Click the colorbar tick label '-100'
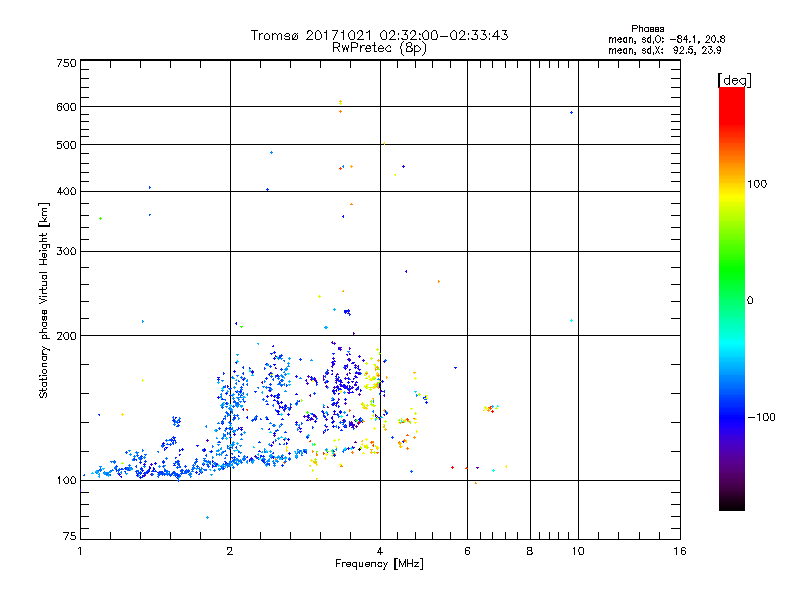 (761, 417)
